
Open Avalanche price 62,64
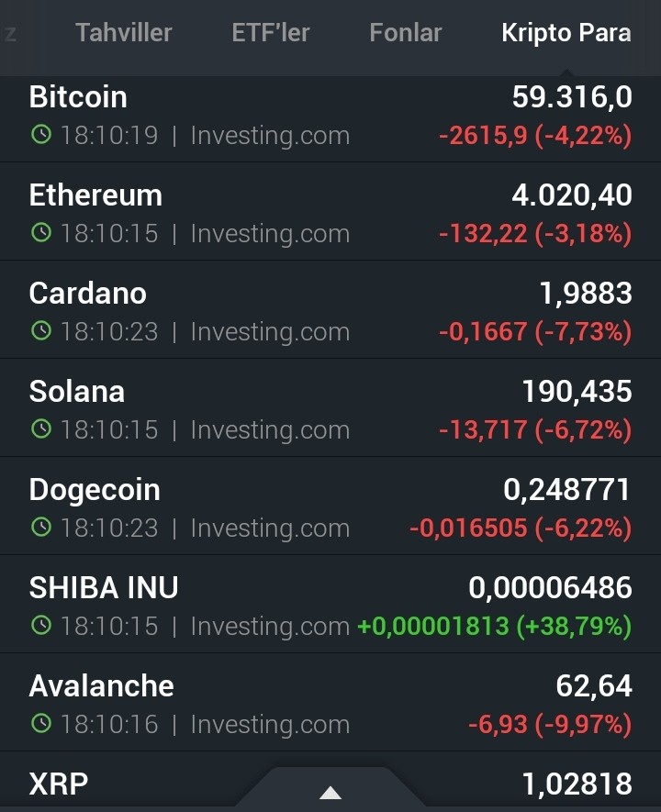tap(330, 702)
